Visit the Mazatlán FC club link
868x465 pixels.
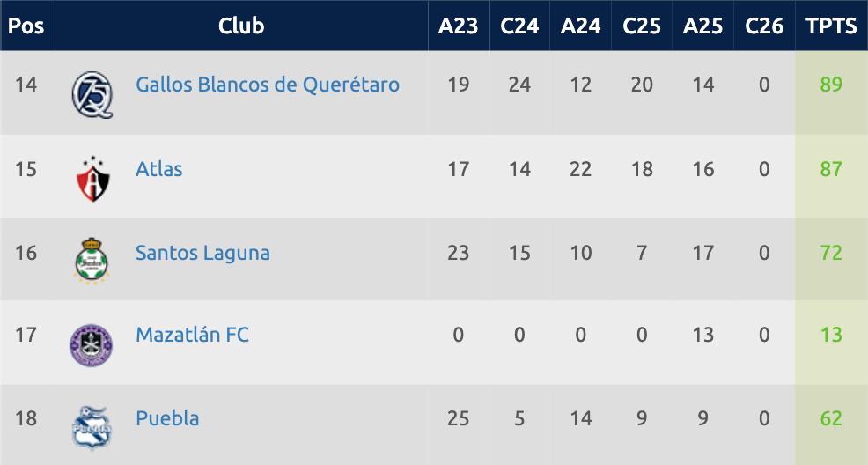[192, 335]
